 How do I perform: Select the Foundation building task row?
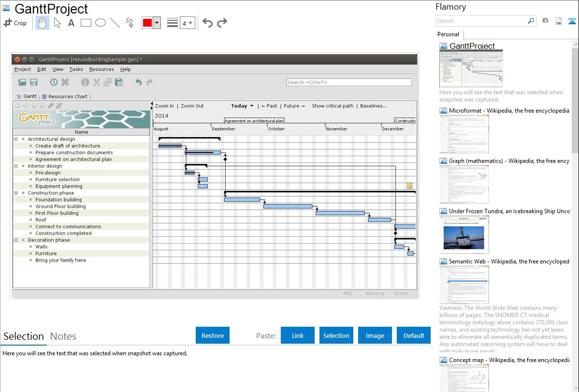pyautogui.click(x=81, y=200)
